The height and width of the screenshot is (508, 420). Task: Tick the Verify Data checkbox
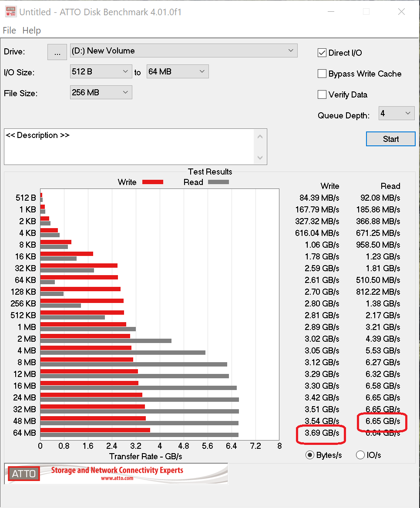click(322, 94)
